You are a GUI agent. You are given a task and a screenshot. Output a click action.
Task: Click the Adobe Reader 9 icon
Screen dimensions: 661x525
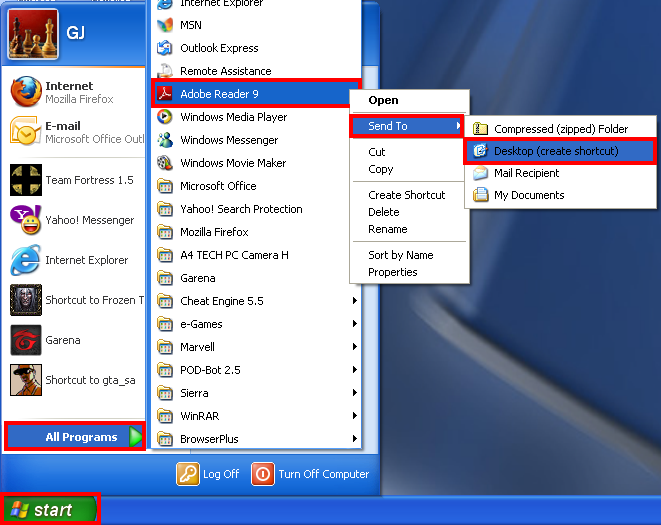[165, 94]
